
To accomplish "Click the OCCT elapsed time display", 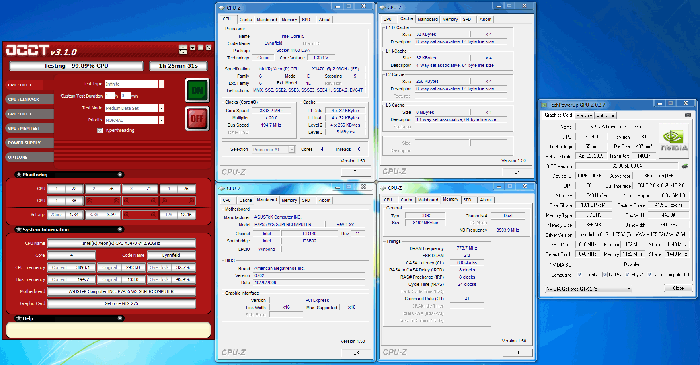I will [179, 66].
